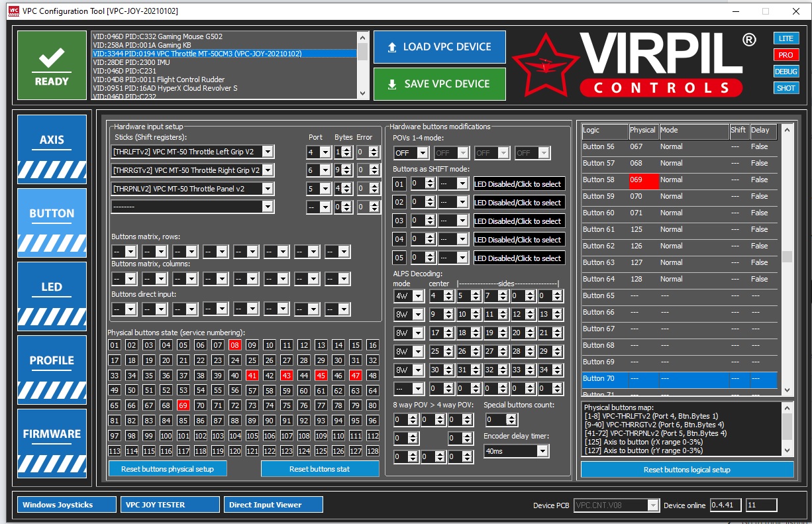This screenshot has height=524, width=812.
Task: Open Direct Input Viewer
Action: pyautogui.click(x=274, y=505)
